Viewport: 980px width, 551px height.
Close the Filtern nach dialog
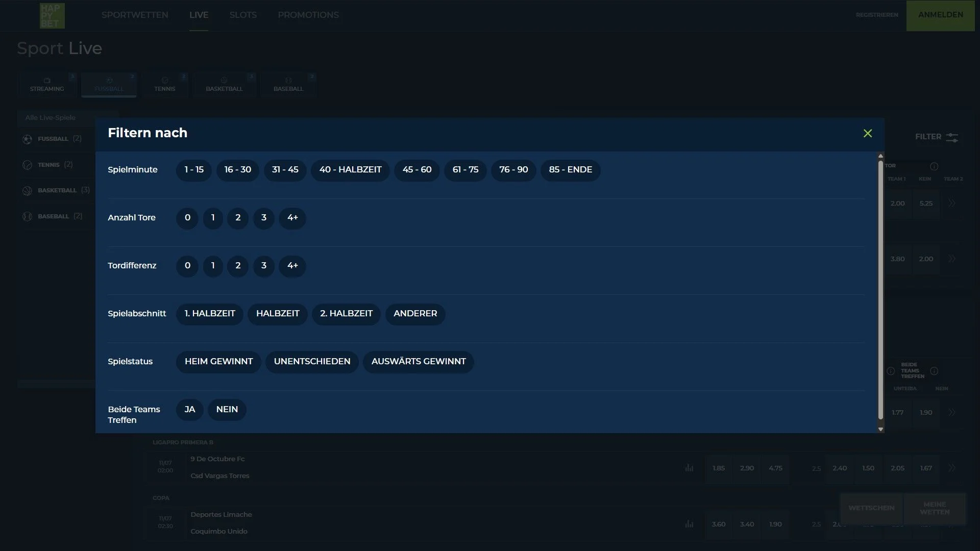pos(867,134)
